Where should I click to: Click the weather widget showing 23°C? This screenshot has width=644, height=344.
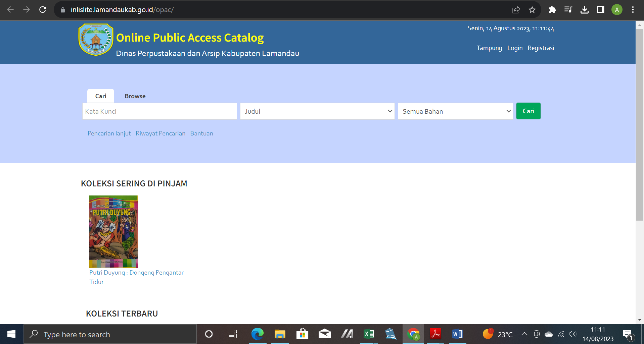(x=498, y=334)
